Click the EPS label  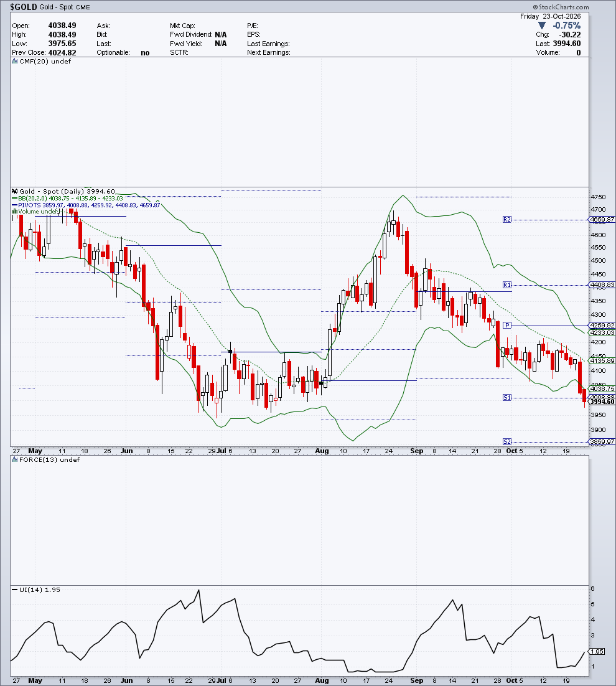coord(254,35)
